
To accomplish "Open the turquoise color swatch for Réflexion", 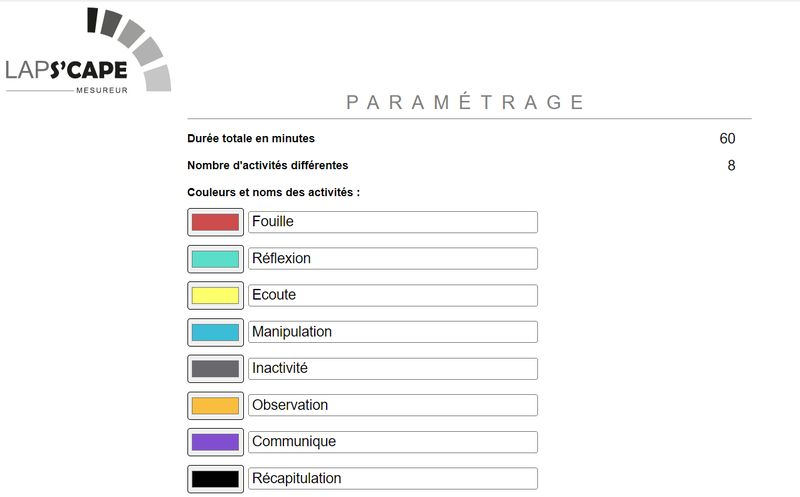I will point(215,259).
